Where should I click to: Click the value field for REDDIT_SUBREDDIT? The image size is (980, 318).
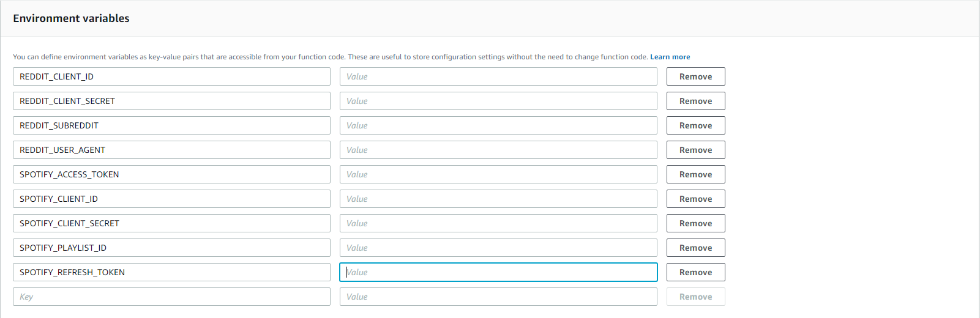point(498,125)
